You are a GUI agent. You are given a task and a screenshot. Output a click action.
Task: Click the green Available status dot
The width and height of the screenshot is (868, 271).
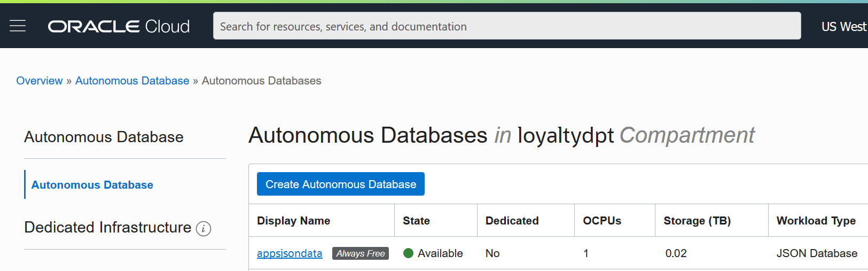(409, 253)
